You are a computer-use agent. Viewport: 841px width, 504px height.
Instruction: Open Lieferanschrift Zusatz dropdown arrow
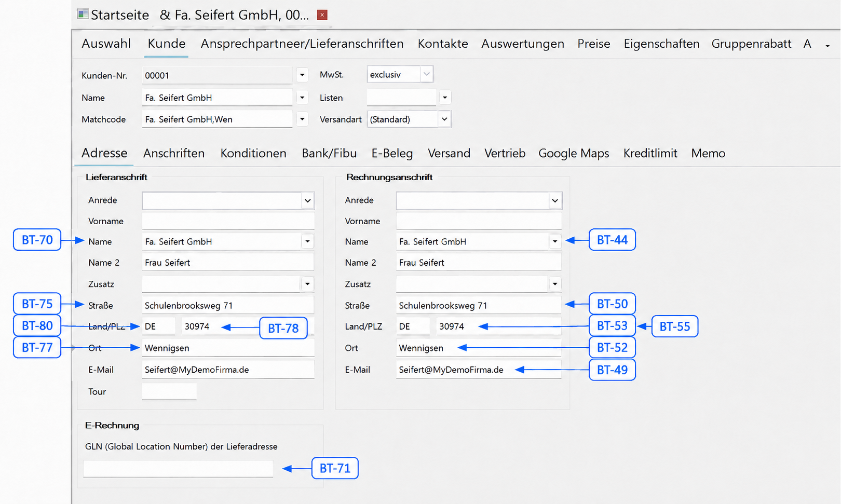tap(308, 284)
